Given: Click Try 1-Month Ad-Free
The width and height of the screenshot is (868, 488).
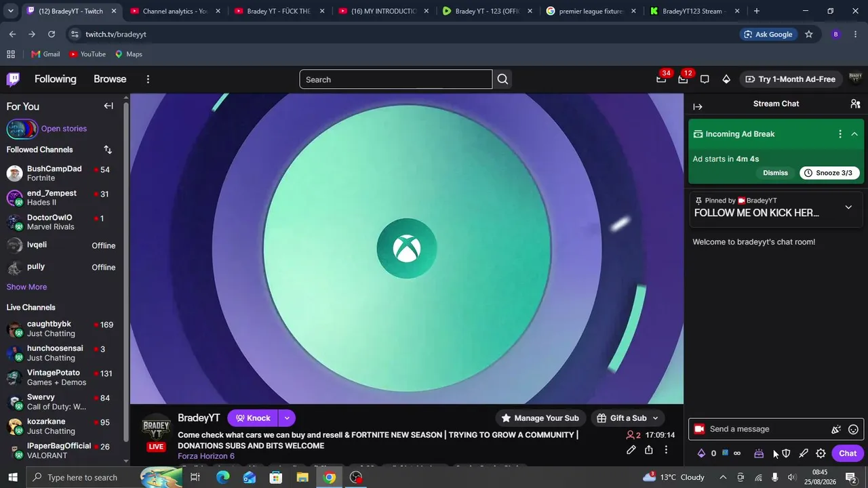Looking at the screenshot, I should (791, 79).
